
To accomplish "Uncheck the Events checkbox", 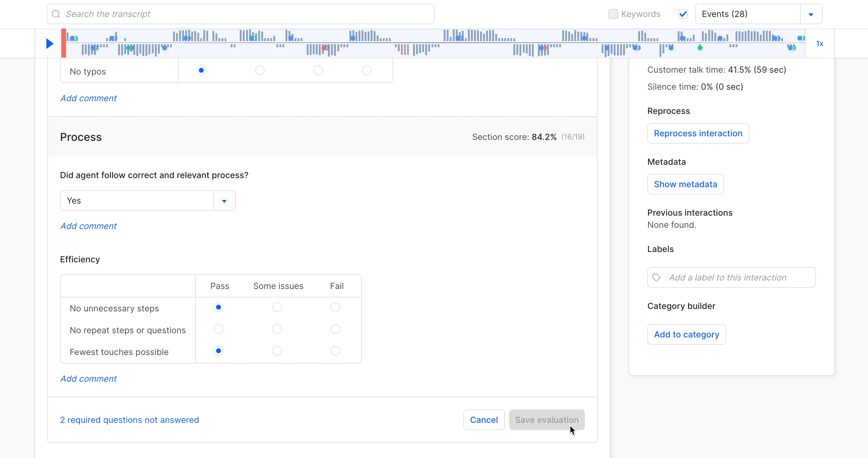I will [683, 14].
